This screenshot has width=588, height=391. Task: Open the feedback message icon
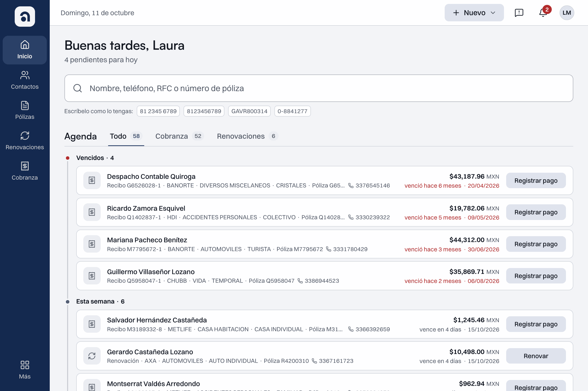[x=519, y=13]
